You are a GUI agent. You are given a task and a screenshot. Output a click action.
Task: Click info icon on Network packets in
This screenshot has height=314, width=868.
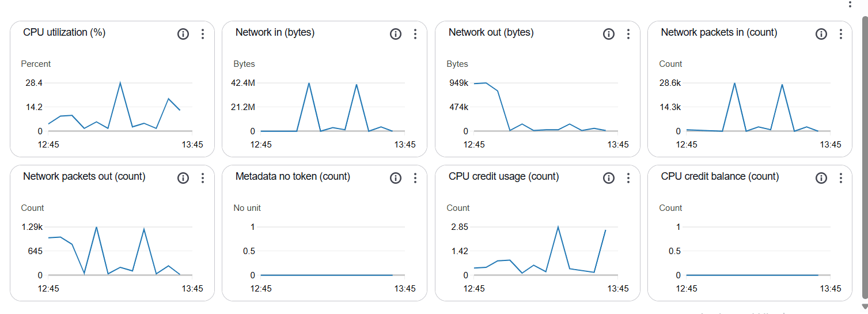pos(821,34)
